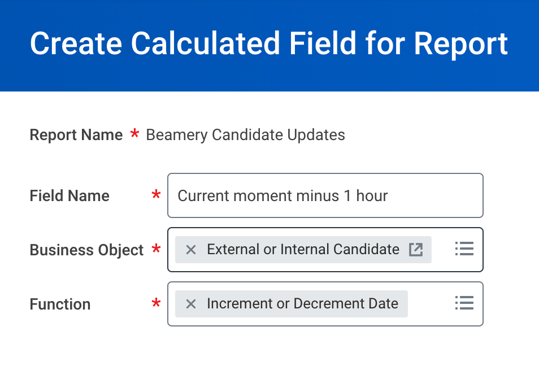
Task: Click the Function label
Action: pos(60,304)
